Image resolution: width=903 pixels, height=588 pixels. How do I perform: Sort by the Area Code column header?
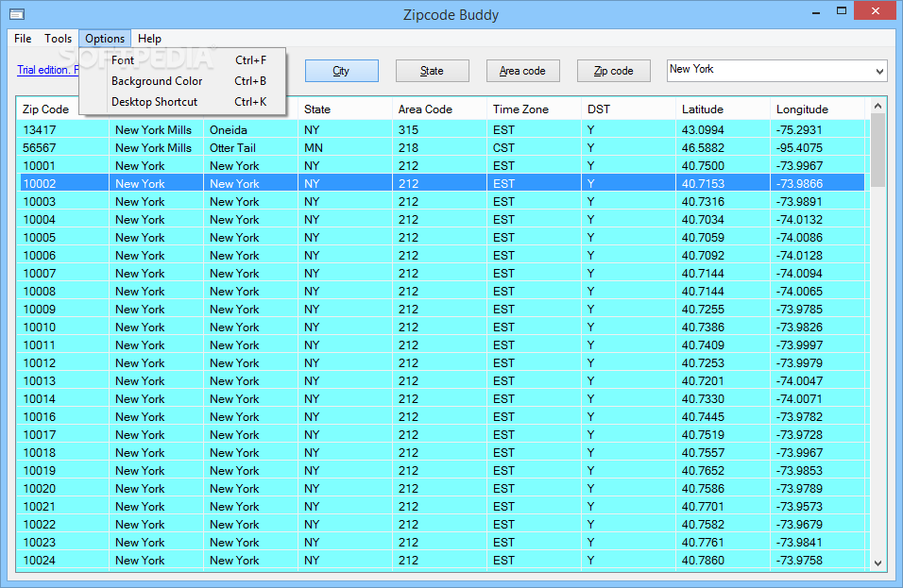pyautogui.click(x=439, y=109)
